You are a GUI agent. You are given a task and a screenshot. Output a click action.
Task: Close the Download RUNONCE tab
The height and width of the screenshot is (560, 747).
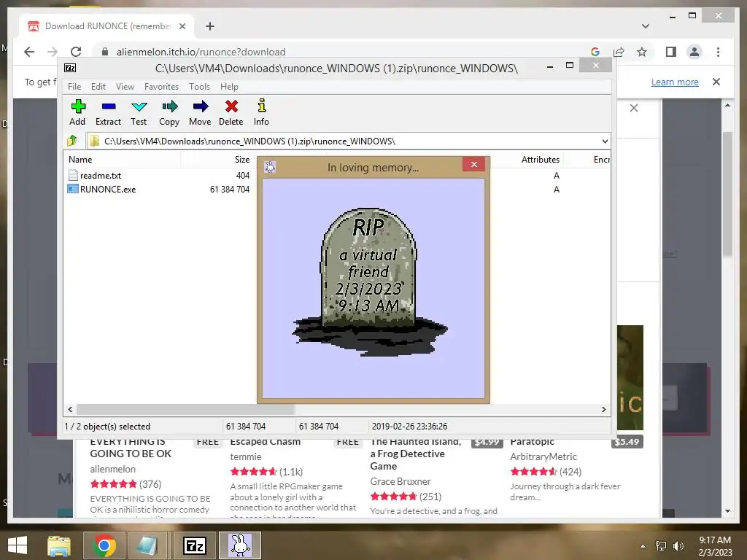click(182, 26)
